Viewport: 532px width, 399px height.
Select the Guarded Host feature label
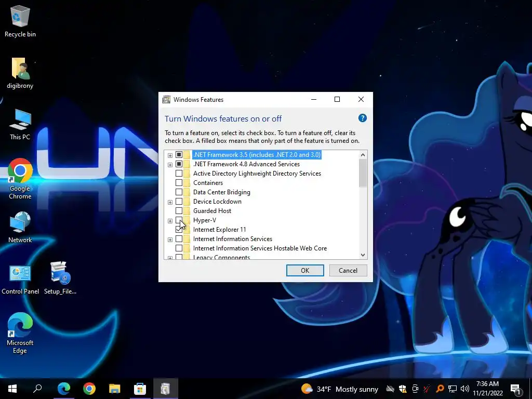(212, 211)
